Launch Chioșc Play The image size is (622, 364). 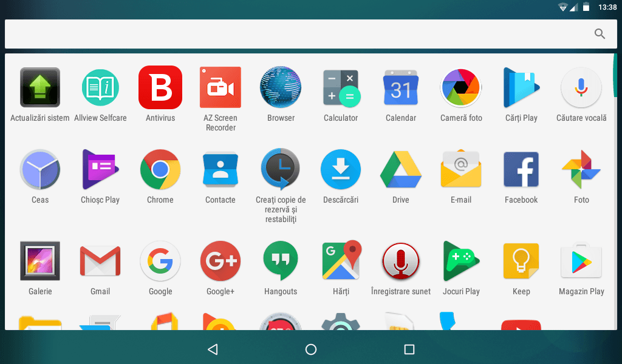tap(100, 170)
